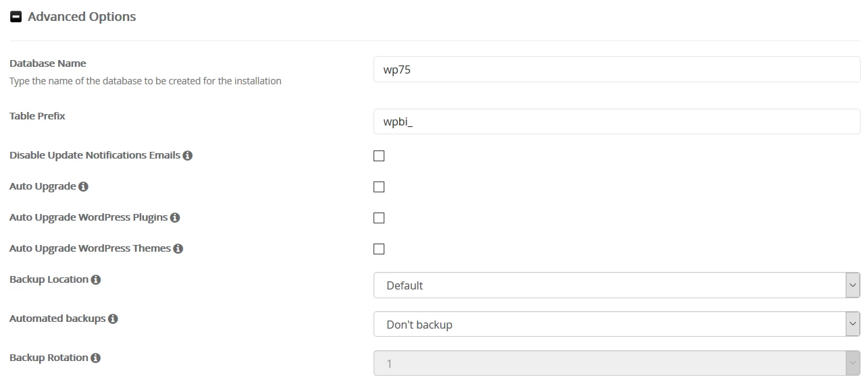Screen dimensions: 868x388
Task: Click info icon beside Disable Update Notifications Emails
Action: (x=188, y=156)
